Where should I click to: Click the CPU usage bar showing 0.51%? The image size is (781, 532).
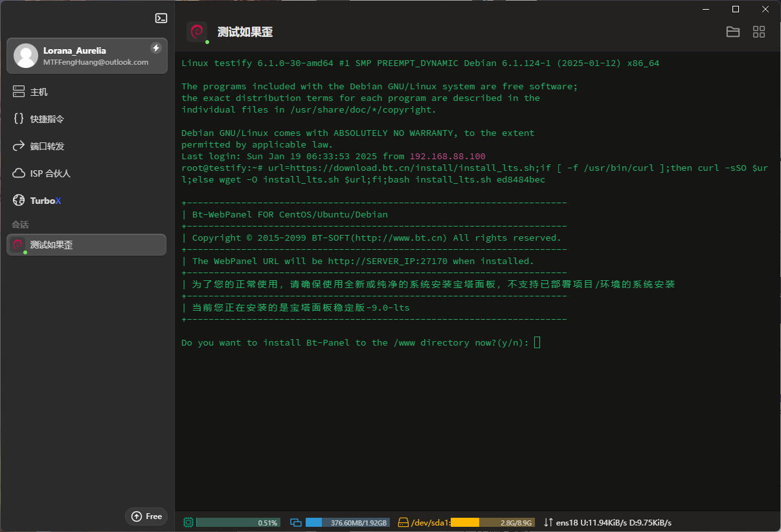coord(238,522)
